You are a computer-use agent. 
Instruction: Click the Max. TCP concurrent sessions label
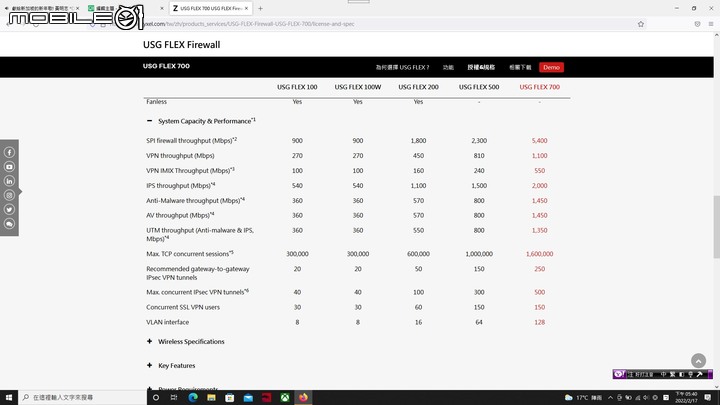point(190,254)
